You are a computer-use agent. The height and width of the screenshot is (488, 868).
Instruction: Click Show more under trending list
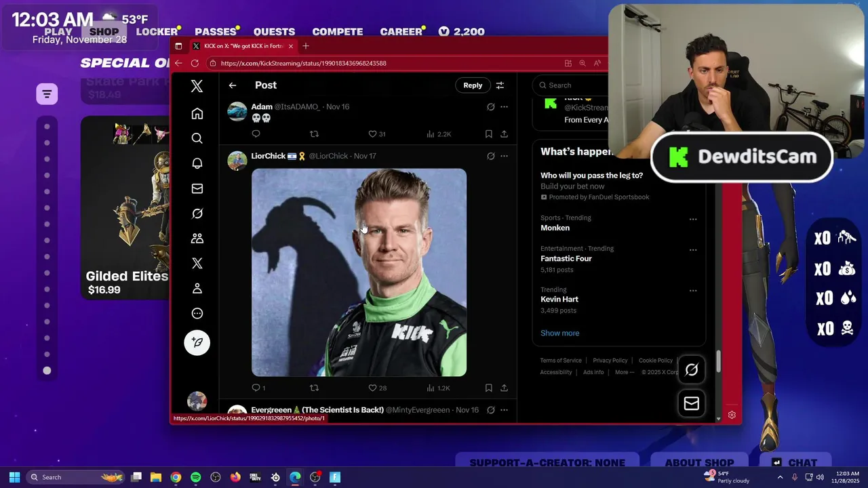[559, 333]
